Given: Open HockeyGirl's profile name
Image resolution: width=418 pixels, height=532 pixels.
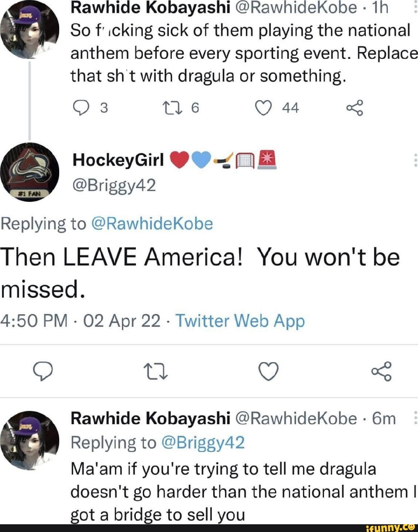Looking at the screenshot, I should 118,160.
